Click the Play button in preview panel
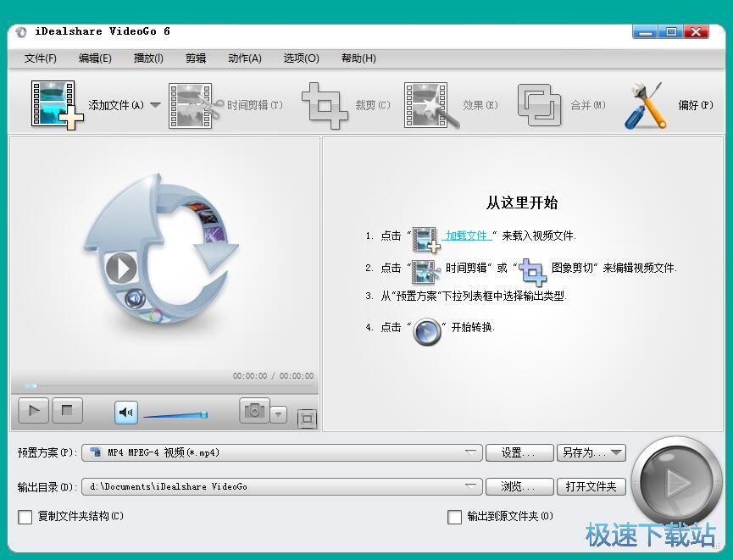The height and width of the screenshot is (560, 733). tap(33, 410)
